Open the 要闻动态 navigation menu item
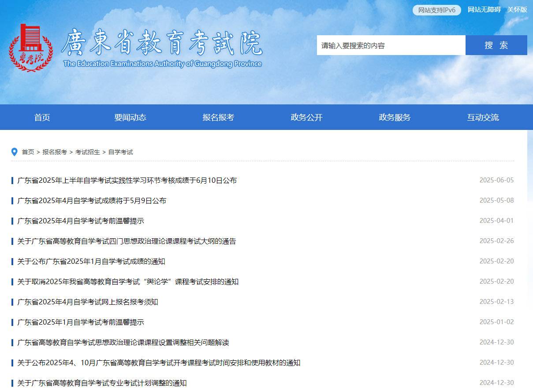The width and height of the screenshot is (533, 392). (130, 117)
